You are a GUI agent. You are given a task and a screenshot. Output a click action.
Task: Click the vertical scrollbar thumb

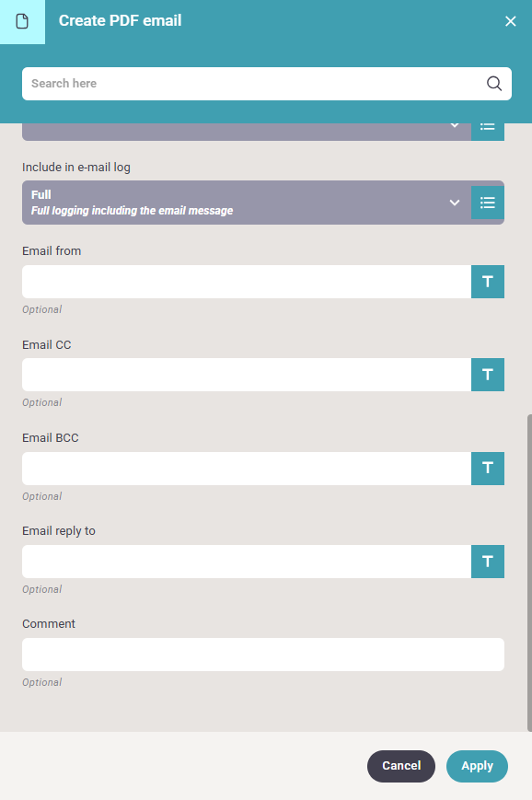529,573
